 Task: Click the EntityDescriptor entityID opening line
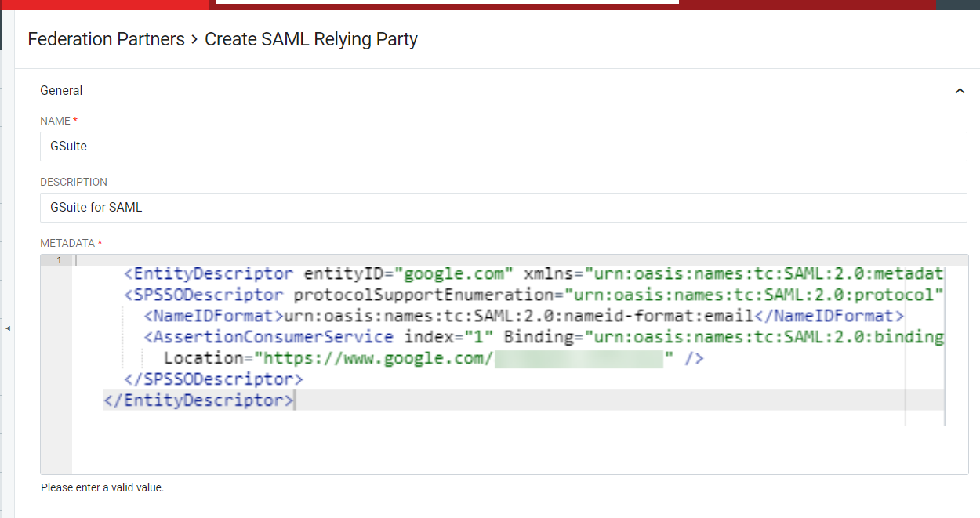(534, 273)
